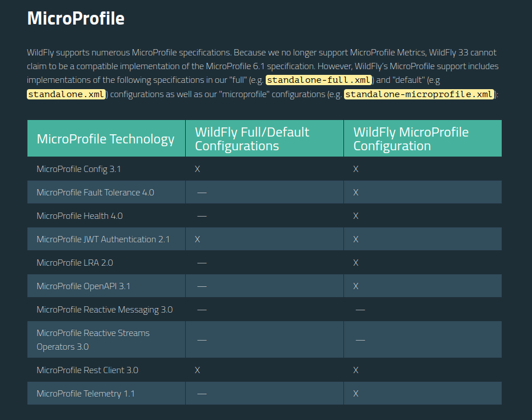The height and width of the screenshot is (420, 532).
Task: Select the MicroProfile Rest Client 3.0 label
Action: pyautogui.click(x=87, y=370)
